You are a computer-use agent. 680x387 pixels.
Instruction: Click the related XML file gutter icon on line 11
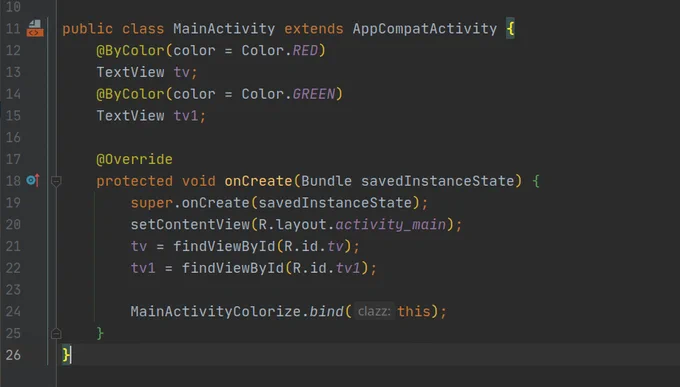pos(35,29)
